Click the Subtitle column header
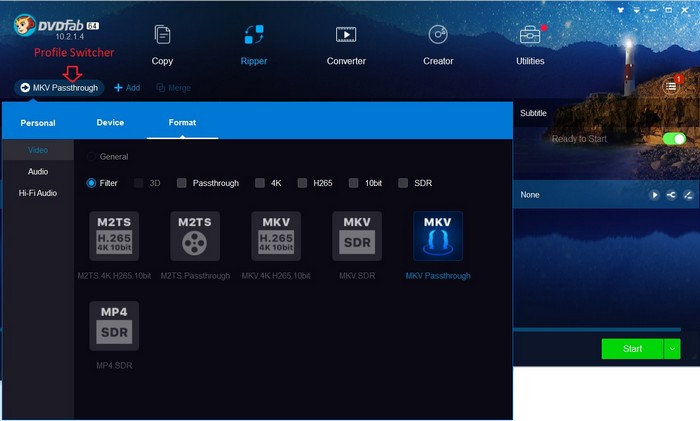Image resolution: width=700 pixels, height=421 pixels. [x=533, y=113]
